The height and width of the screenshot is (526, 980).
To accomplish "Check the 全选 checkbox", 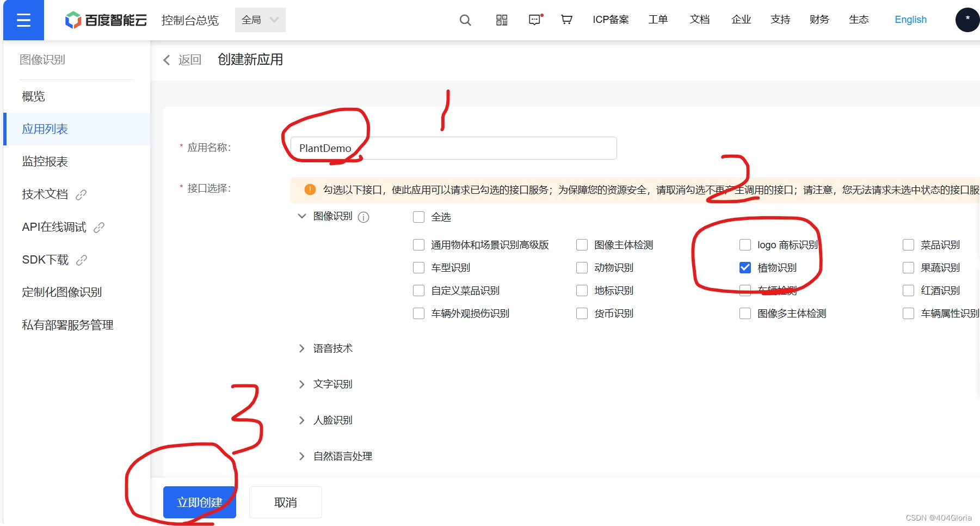I will point(418,217).
